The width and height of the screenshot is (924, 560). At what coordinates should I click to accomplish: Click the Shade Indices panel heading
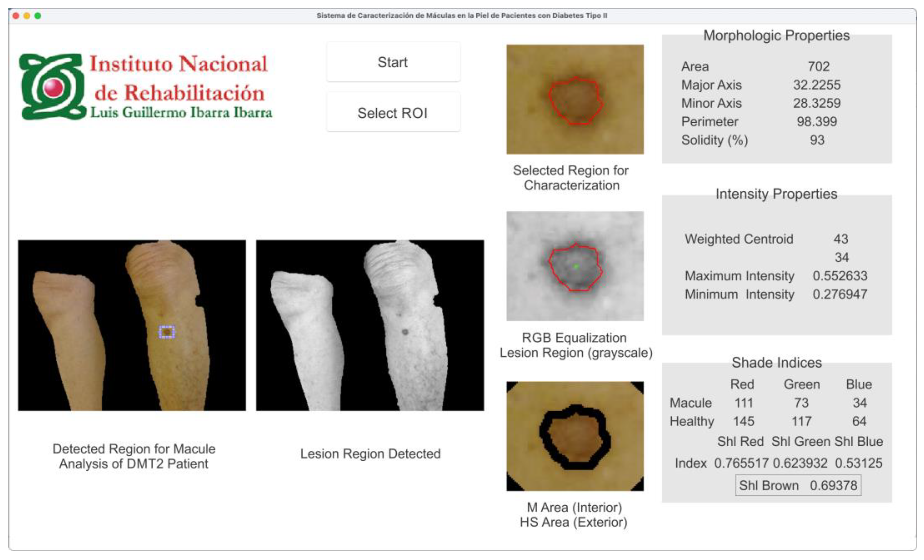pyautogui.click(x=776, y=363)
